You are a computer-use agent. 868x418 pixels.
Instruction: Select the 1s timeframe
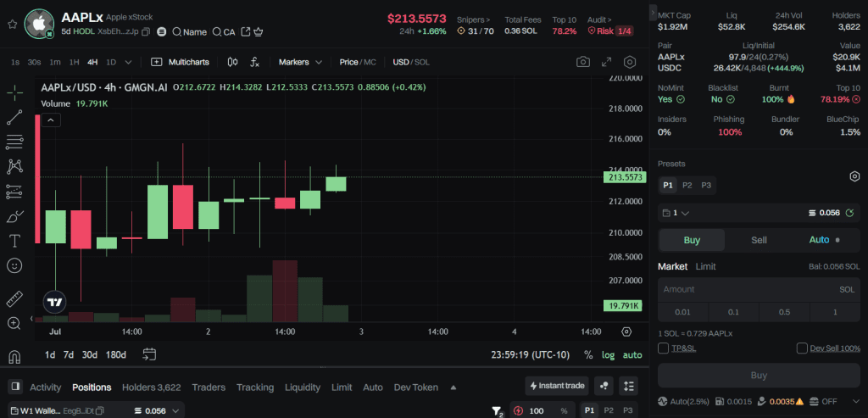[x=15, y=62]
